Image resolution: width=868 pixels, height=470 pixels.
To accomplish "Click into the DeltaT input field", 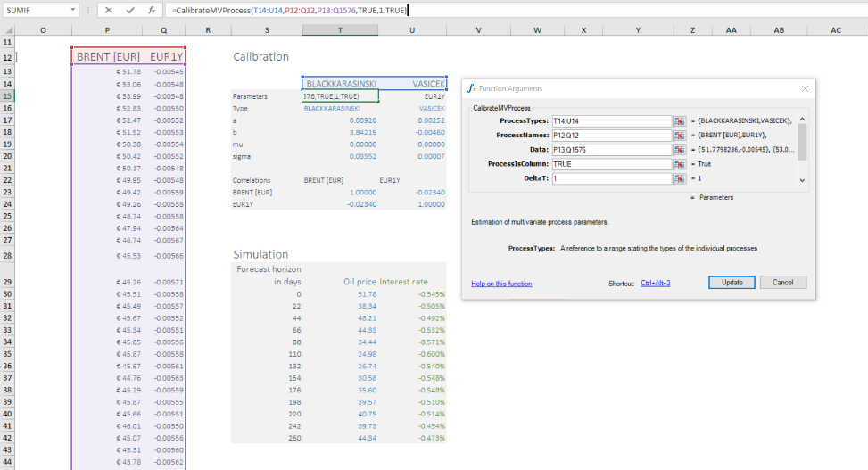I will pos(612,178).
